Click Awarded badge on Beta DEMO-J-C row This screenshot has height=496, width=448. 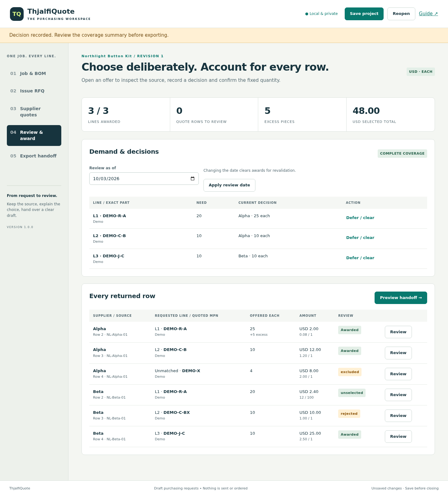tap(350, 434)
